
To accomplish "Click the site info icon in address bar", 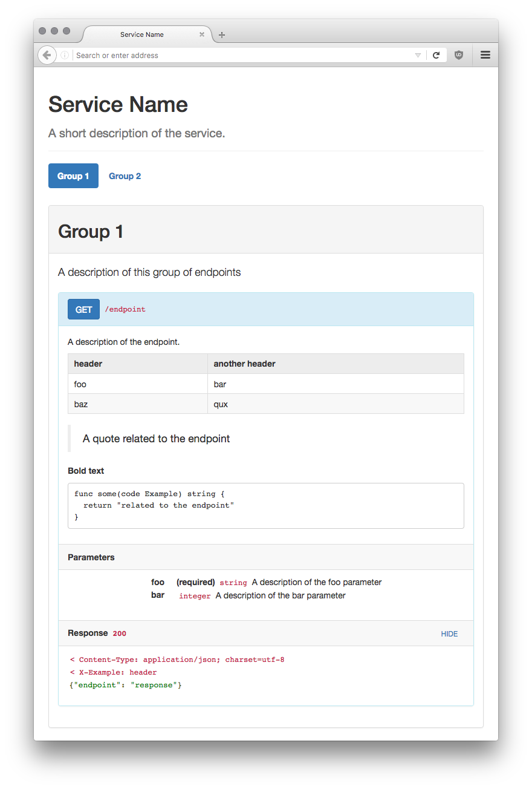I will click(x=65, y=55).
